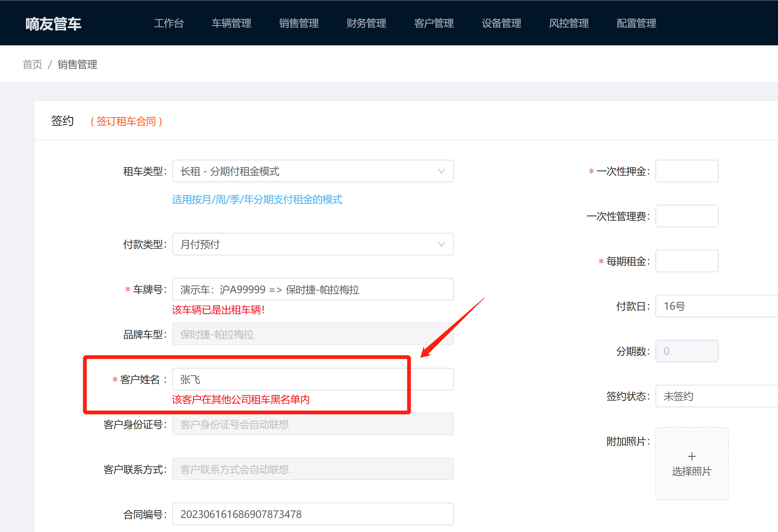Click the 合同编号 input field
The image size is (778, 532).
(x=313, y=514)
